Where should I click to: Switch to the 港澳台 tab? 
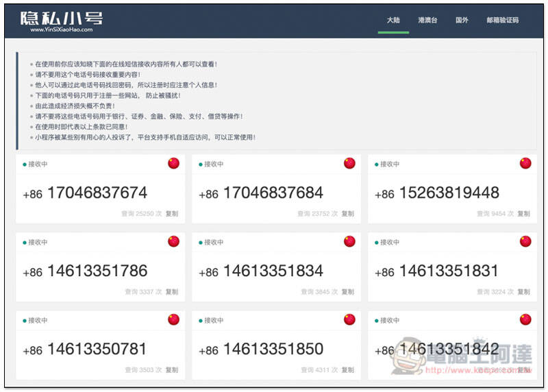[427, 21]
